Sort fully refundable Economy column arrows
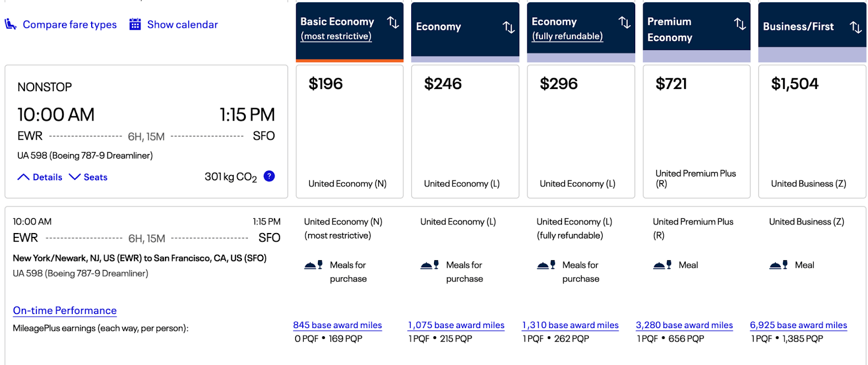868x365 pixels. pos(624,22)
